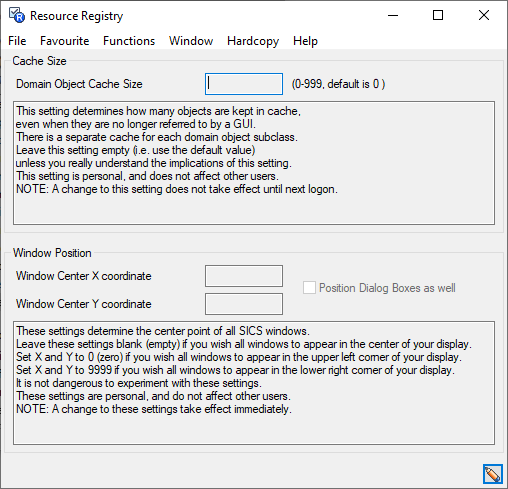Viewport: 508px width, 489px height.
Task: Open the Hardcopy menu
Action: 253,41
